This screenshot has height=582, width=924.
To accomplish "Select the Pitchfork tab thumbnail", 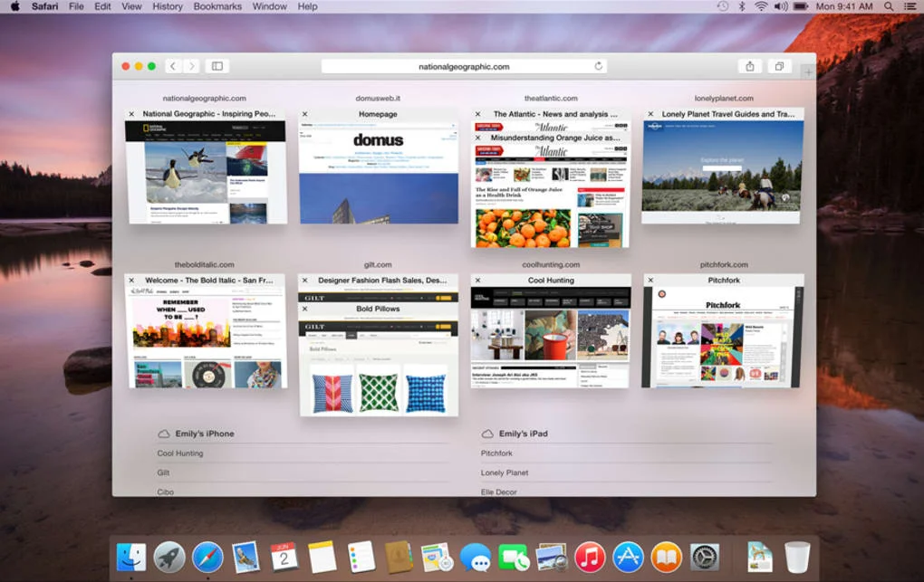I will pos(723,331).
